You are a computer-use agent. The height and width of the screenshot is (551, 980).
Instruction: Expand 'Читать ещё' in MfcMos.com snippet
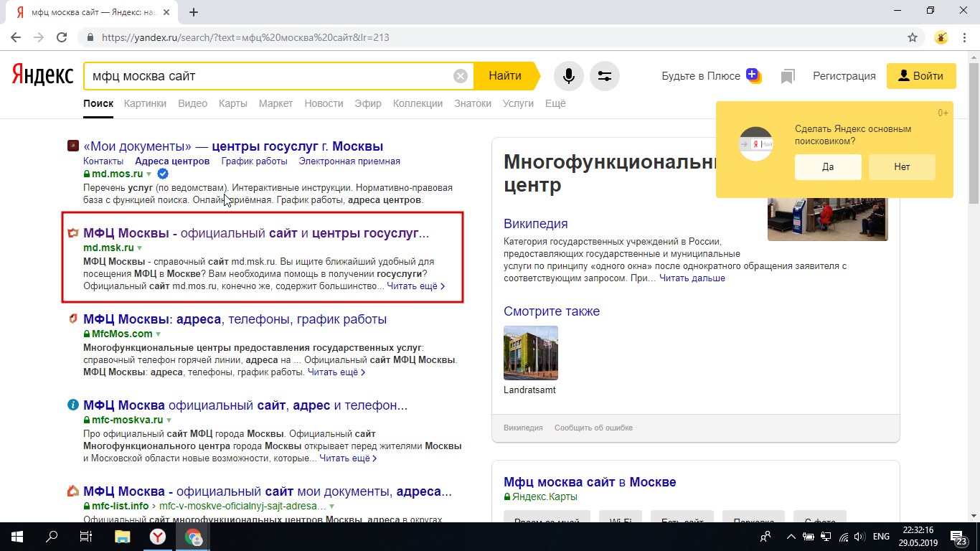(336, 372)
